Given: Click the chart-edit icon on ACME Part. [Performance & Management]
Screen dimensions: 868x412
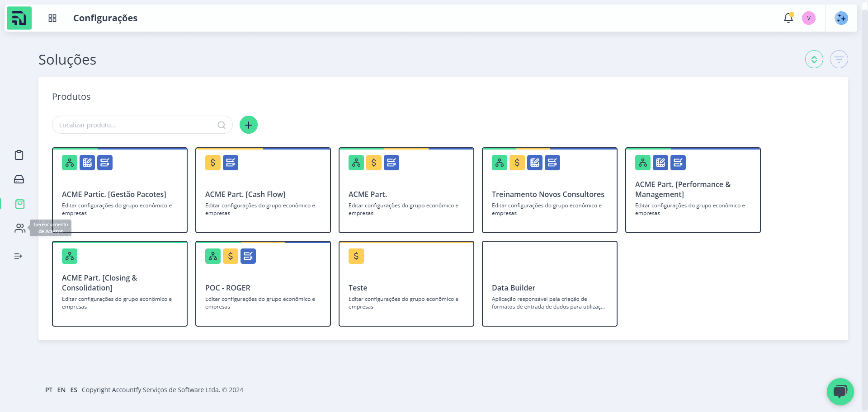Looking at the screenshot, I should tap(660, 163).
